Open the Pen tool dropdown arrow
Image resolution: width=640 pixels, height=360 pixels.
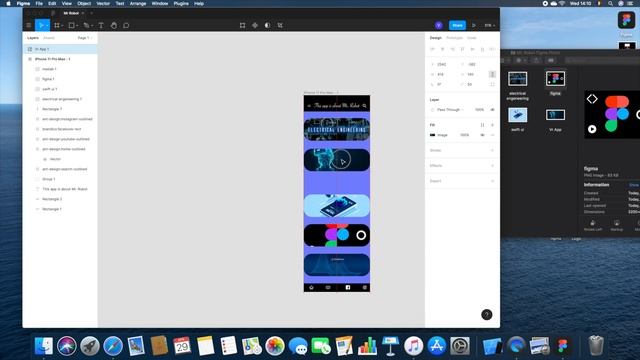92,25
